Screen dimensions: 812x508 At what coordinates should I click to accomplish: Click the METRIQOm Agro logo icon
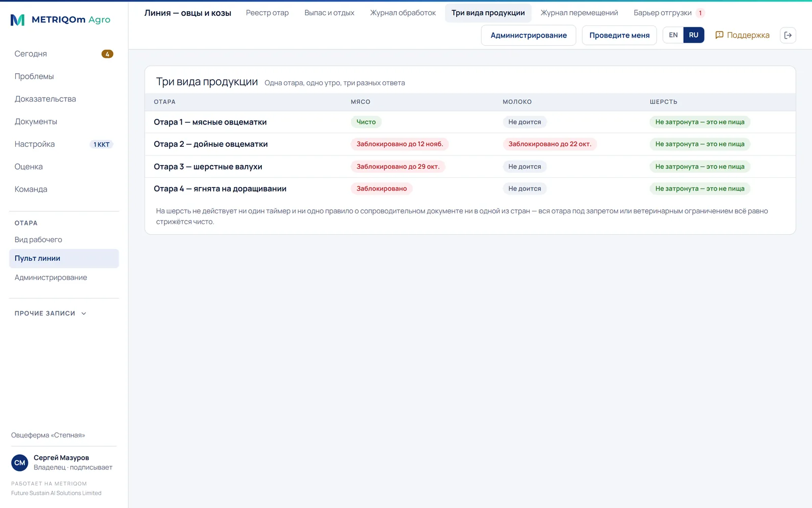point(18,20)
